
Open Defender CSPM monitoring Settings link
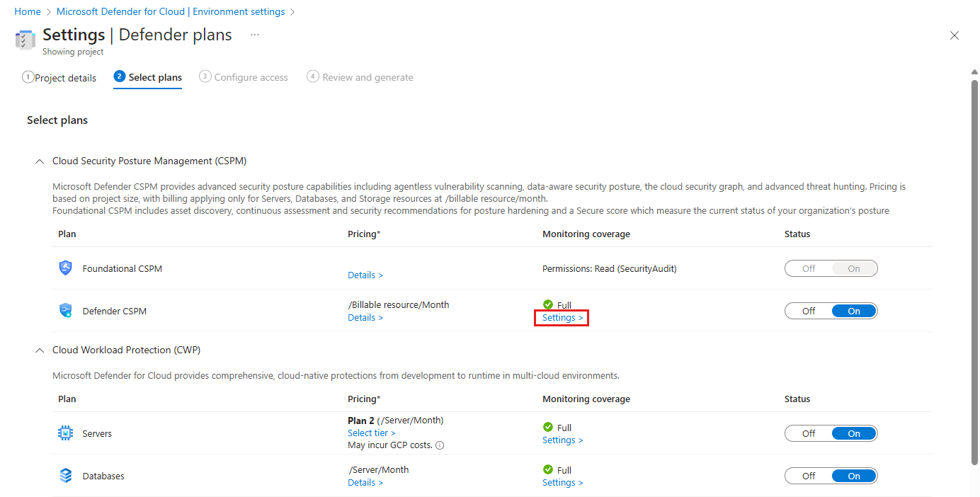[x=563, y=318]
